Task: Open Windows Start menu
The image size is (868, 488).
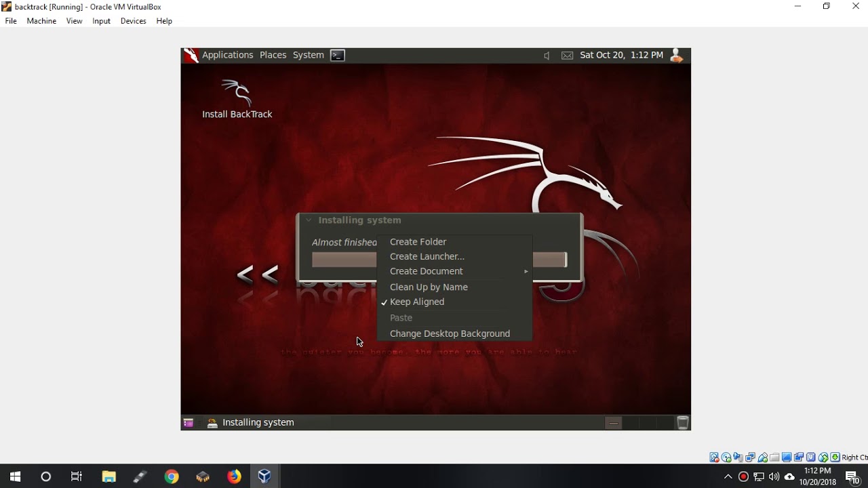Action: (x=16, y=476)
